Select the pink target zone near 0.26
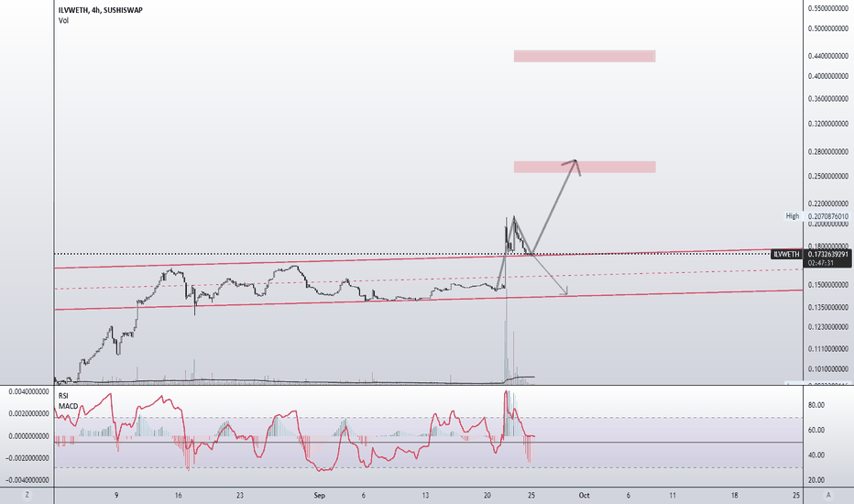Image resolution: width=854 pixels, height=504 pixels. pos(585,167)
